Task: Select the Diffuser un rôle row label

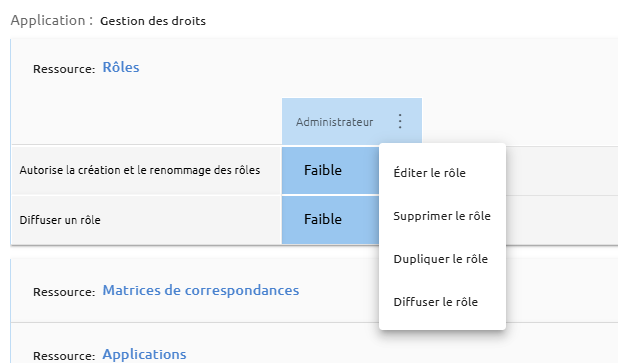Action: click(60, 220)
